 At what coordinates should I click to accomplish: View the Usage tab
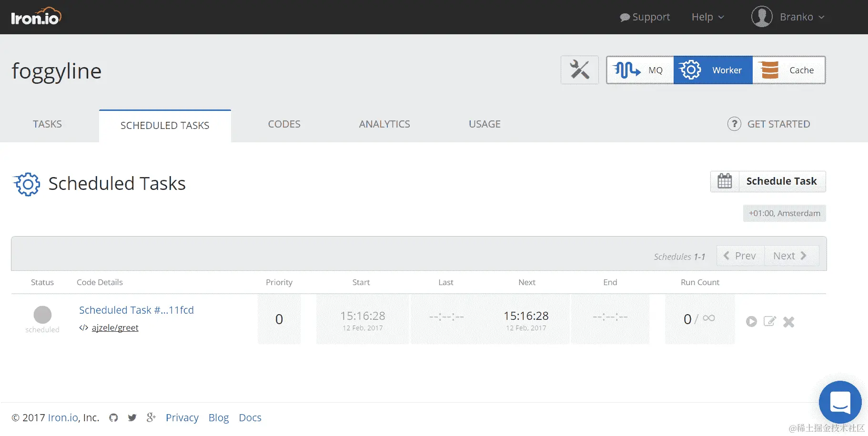tap(484, 124)
